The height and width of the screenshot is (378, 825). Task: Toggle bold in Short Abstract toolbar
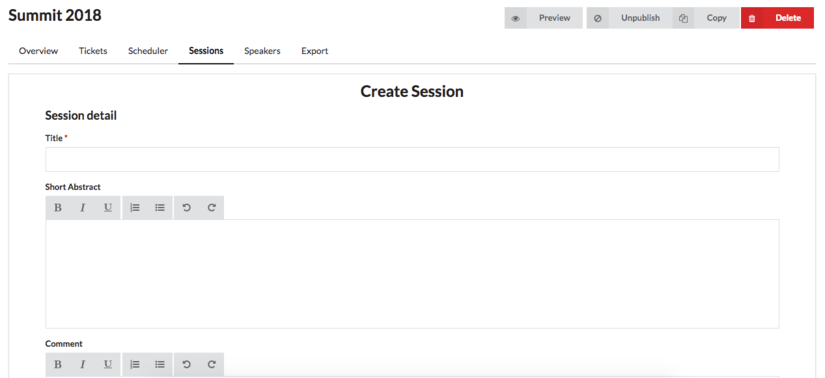58,207
